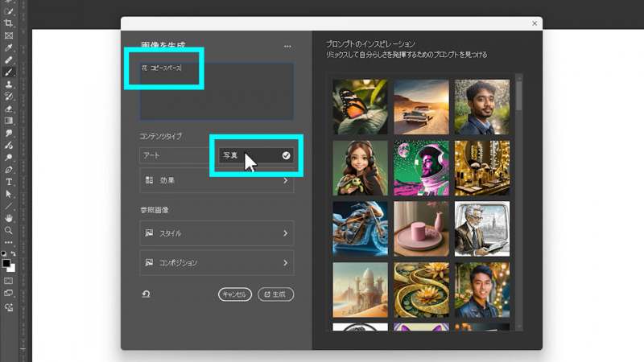Viewport: 644px width, 362px height.
Task: Expand the コンポジション reference row
Action: (x=217, y=263)
